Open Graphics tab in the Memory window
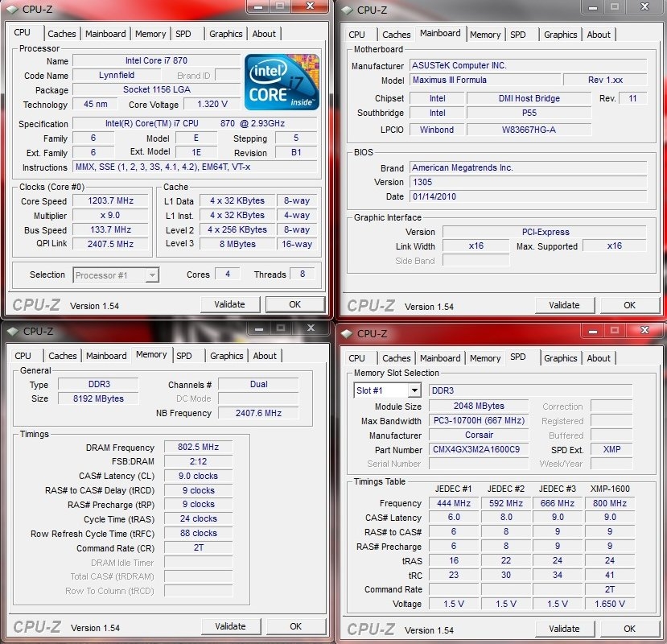The height and width of the screenshot is (644, 667). [227, 356]
